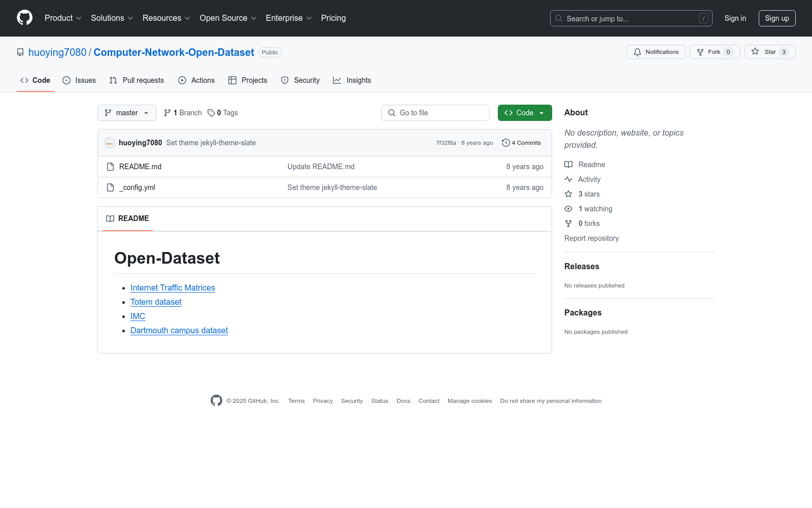Screen dimensions: 812x508
Task: Click Report repository
Action: 591,238
